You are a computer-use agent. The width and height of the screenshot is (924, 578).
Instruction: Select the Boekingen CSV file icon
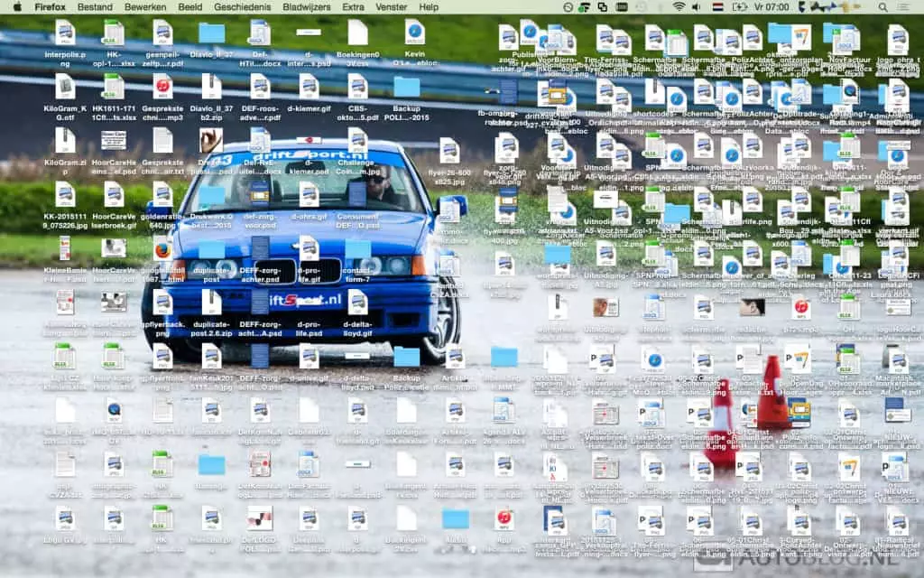[x=357, y=33]
